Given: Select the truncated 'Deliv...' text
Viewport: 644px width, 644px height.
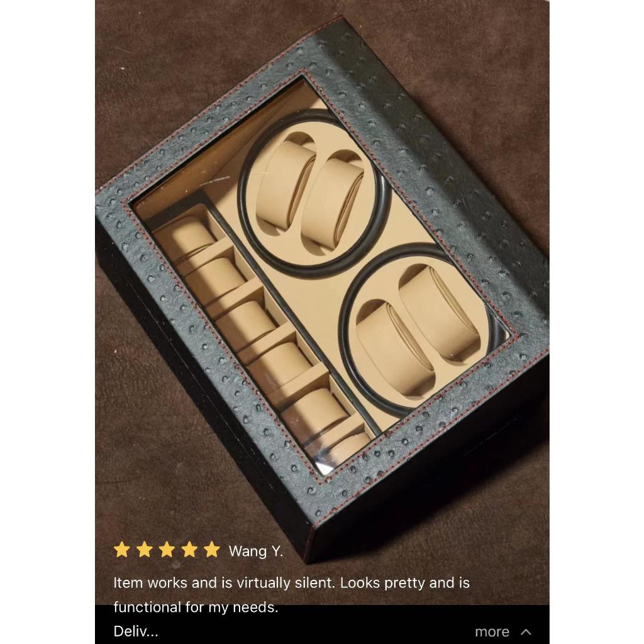Looking at the screenshot, I should (136, 631).
